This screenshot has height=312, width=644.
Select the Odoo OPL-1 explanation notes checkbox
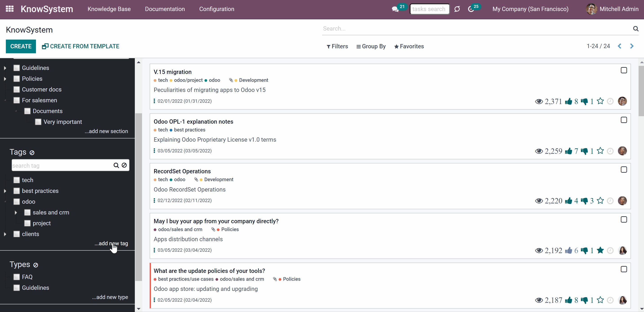(x=624, y=120)
